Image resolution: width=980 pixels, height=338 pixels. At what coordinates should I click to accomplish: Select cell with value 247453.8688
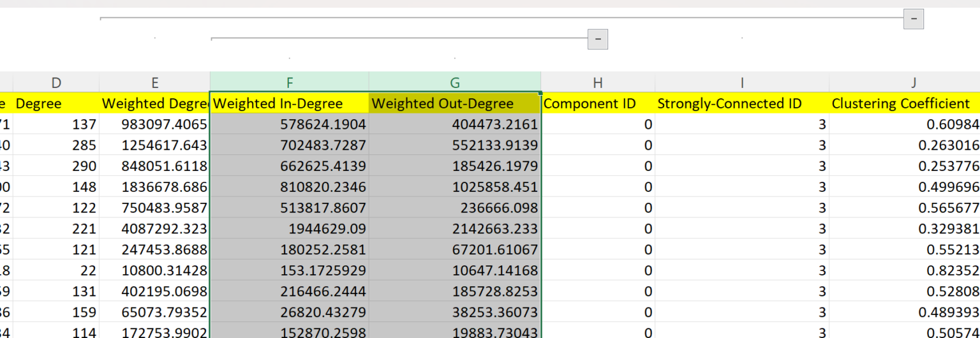[x=154, y=249]
